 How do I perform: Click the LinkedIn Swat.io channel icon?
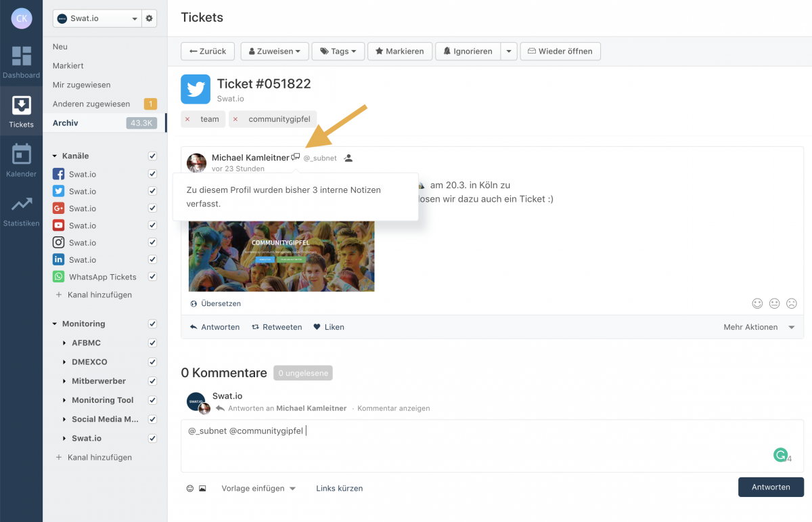click(59, 260)
